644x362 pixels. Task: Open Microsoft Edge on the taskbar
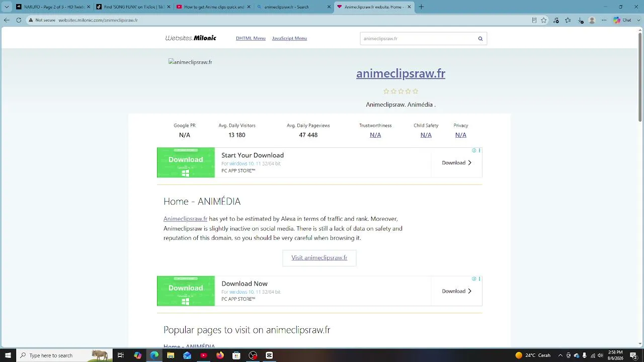(154, 355)
